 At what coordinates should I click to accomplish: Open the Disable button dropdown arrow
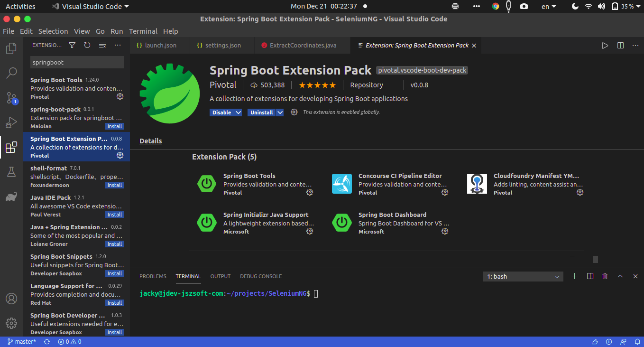click(x=238, y=113)
